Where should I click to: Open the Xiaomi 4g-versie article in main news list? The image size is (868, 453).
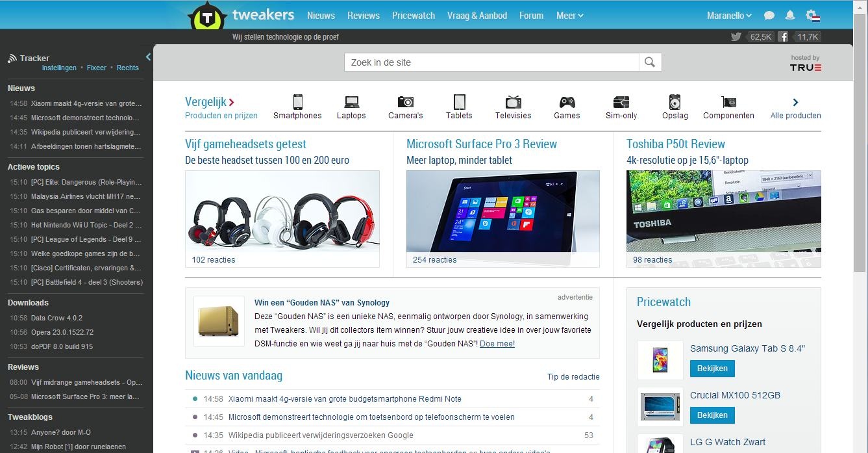click(x=345, y=399)
